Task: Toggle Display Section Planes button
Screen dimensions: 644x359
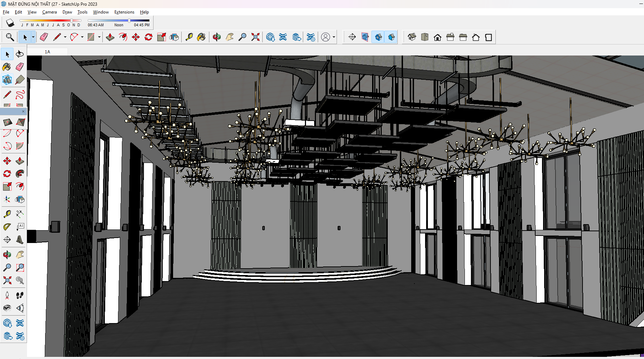Action: (x=365, y=37)
